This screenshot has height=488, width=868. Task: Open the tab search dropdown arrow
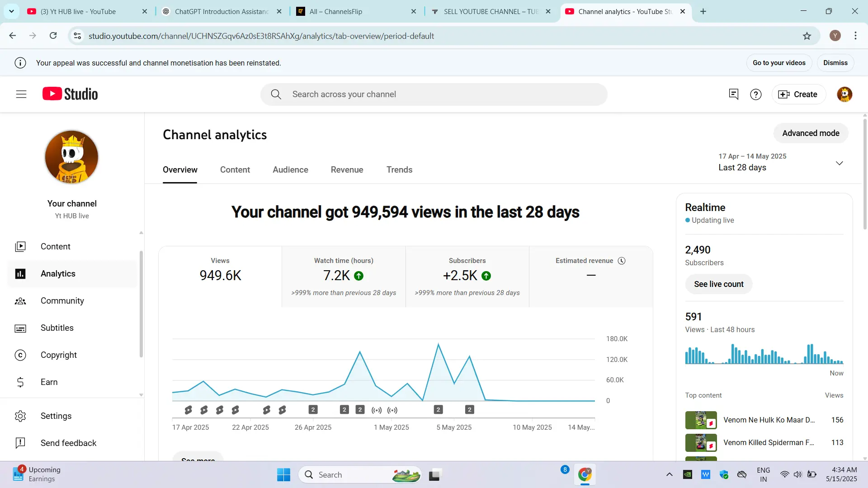pos(11,11)
